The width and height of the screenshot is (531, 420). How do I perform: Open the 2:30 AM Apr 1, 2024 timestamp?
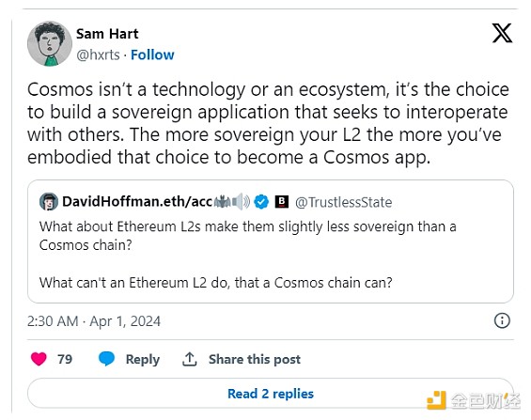94,321
